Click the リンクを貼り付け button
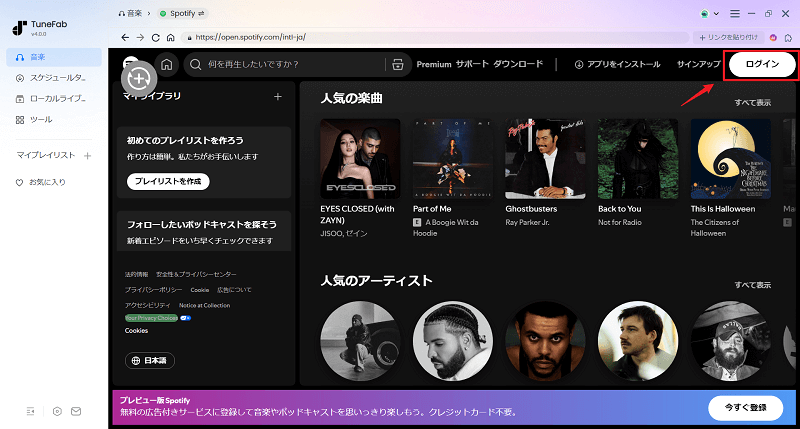 coord(728,37)
